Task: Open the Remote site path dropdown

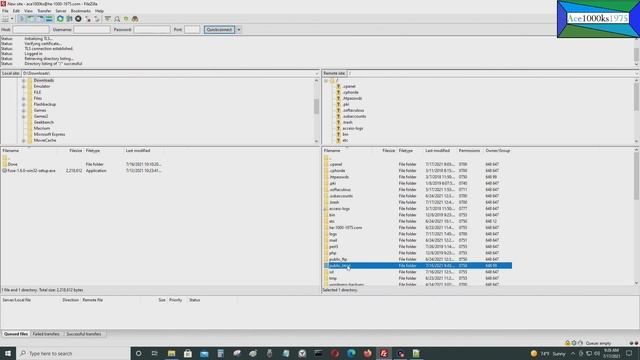Action: (637, 73)
